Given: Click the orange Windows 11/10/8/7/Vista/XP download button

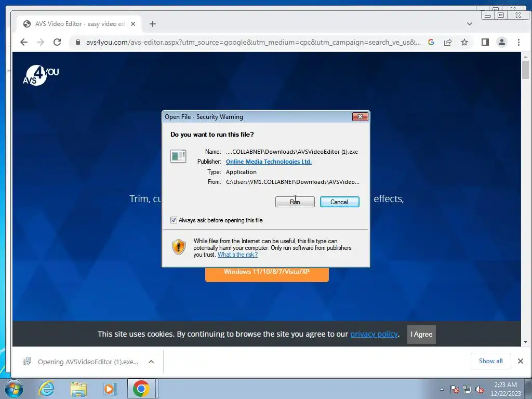Looking at the screenshot, I should point(267,274).
